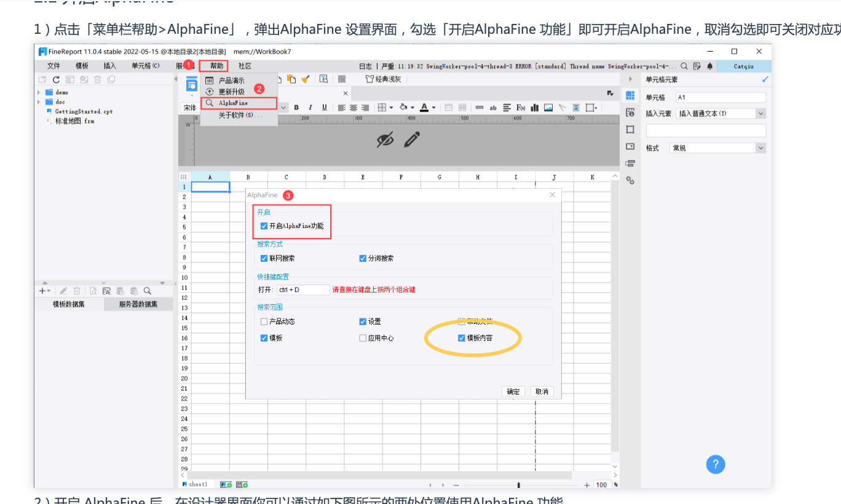
Task: Click the square shape icon in right sidebar
Action: (630, 130)
